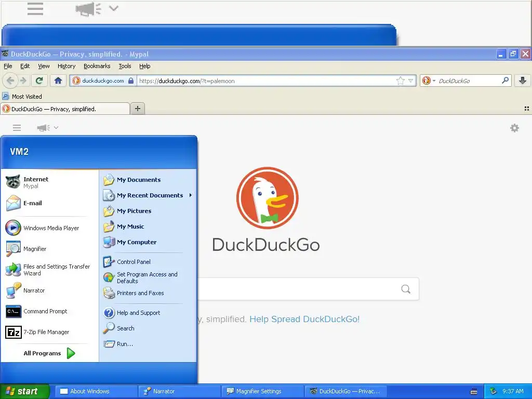Image resolution: width=532 pixels, height=399 pixels.
Task: Click the megaphone icon in the page
Action: tap(44, 128)
